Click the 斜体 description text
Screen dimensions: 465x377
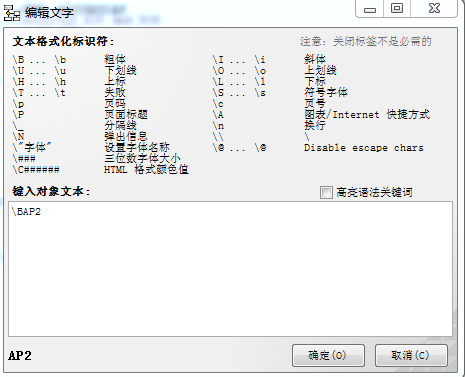coord(315,60)
